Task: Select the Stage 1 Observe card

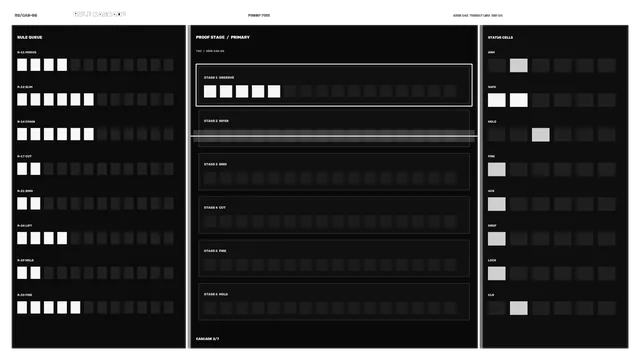Action: 334,85
